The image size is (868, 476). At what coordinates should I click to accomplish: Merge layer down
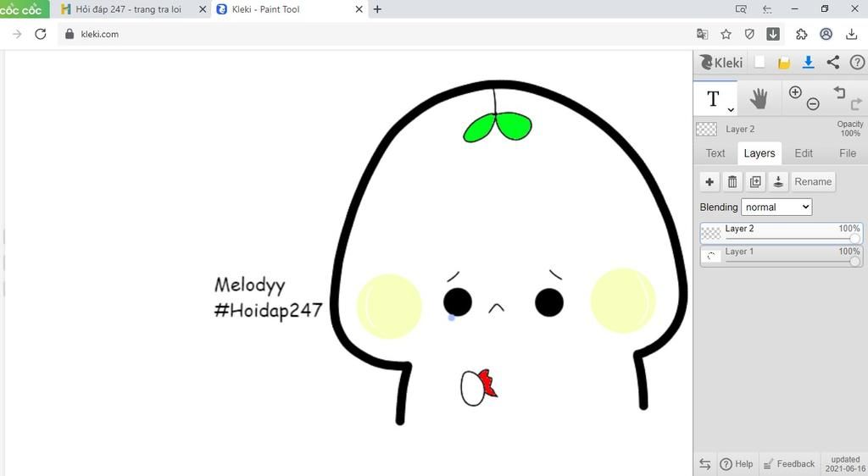click(778, 181)
